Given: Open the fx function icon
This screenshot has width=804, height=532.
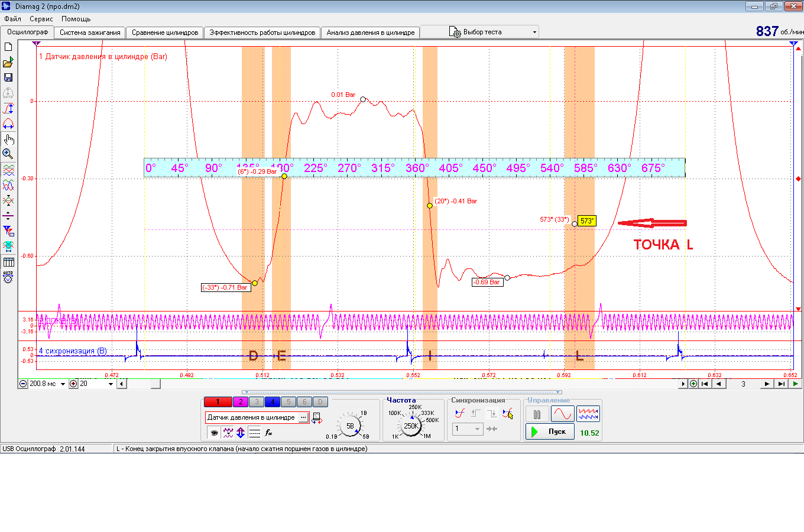Looking at the screenshot, I should 268,433.
